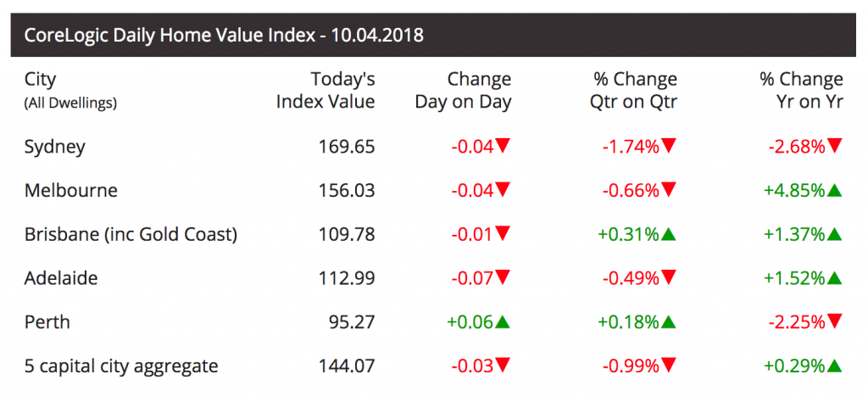Click the Change Day on Day header
The height and width of the screenshot is (402, 868).
[x=464, y=91]
